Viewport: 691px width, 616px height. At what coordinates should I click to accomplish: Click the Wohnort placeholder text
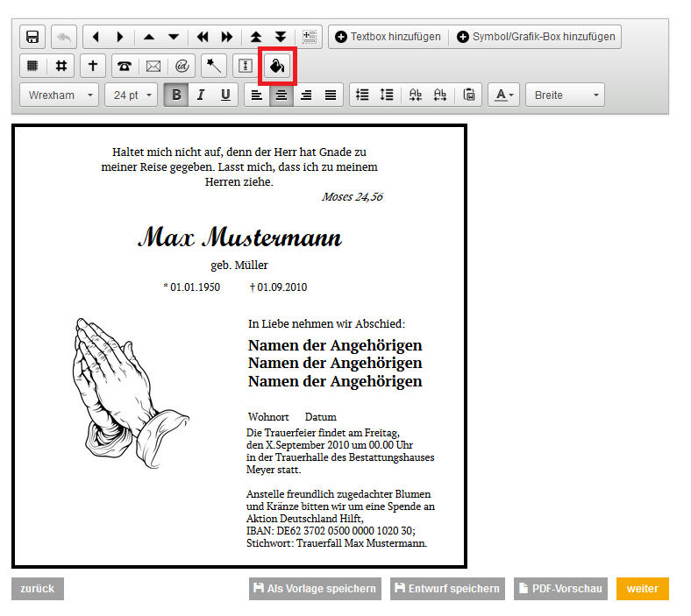(x=268, y=417)
